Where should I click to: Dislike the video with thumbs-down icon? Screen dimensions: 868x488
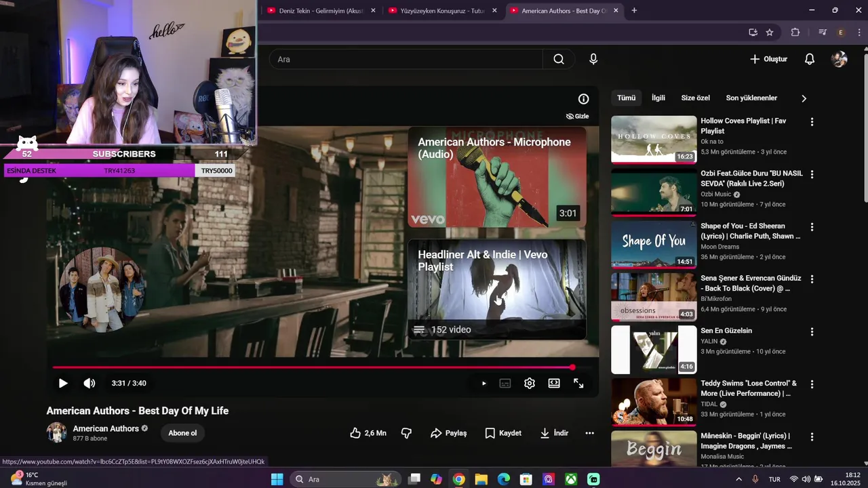pos(406,433)
